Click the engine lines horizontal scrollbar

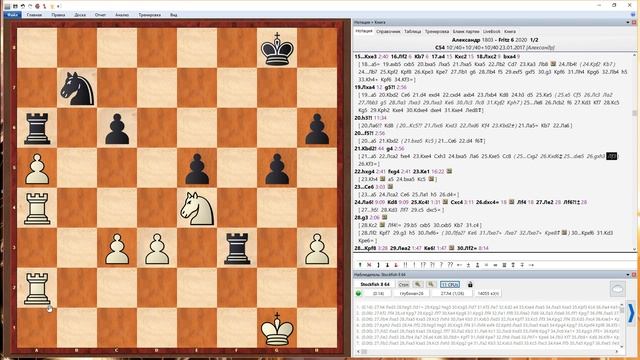pos(488,351)
